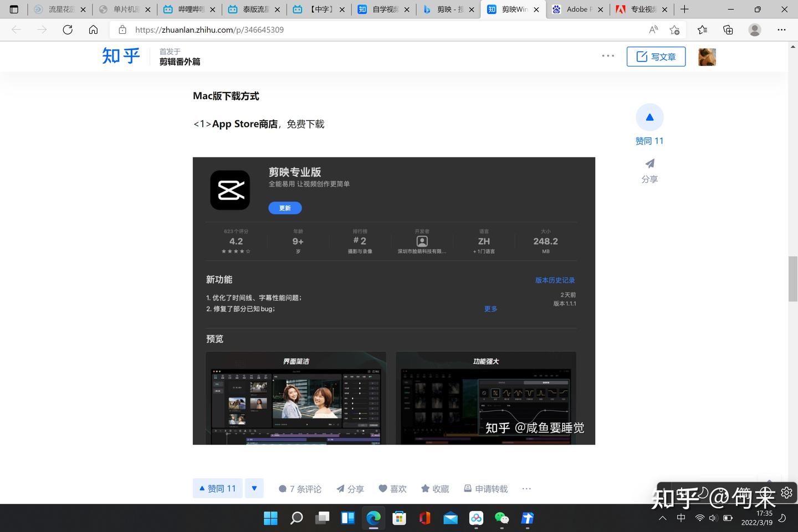Downvote with the bottom triangle button
The image size is (798, 532).
254,488
